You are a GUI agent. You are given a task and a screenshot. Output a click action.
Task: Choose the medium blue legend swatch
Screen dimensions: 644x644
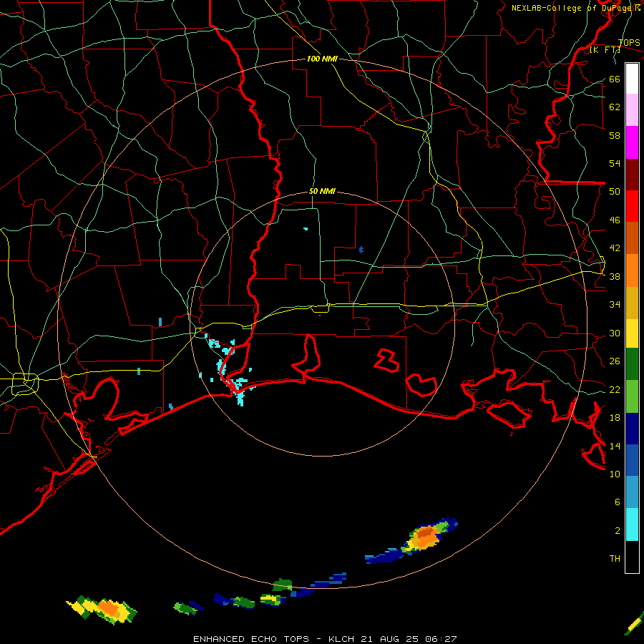pyautogui.click(x=632, y=461)
